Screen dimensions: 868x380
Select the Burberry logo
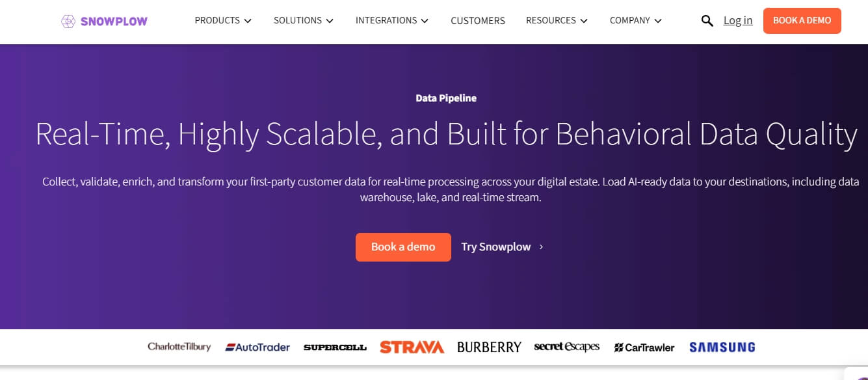489,347
